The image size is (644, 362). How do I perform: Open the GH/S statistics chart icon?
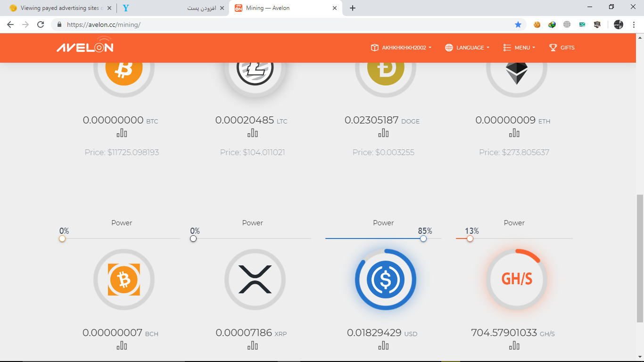pyautogui.click(x=514, y=346)
